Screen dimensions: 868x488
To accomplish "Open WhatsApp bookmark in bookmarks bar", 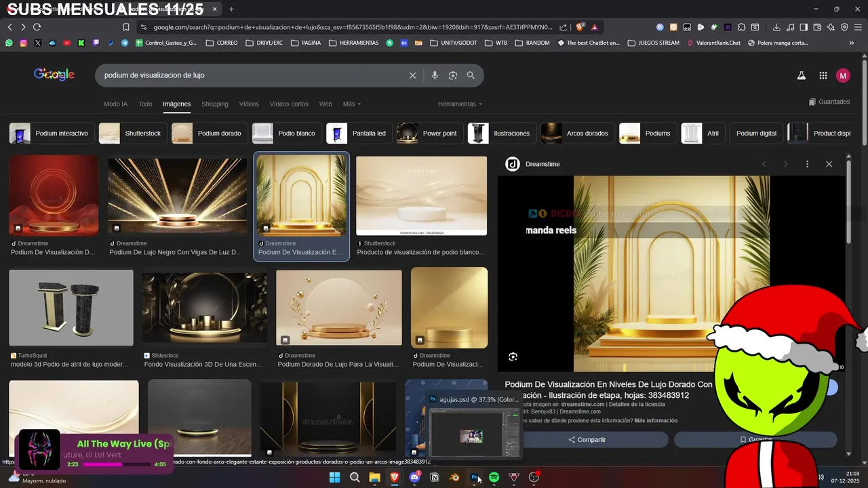I will [9, 43].
